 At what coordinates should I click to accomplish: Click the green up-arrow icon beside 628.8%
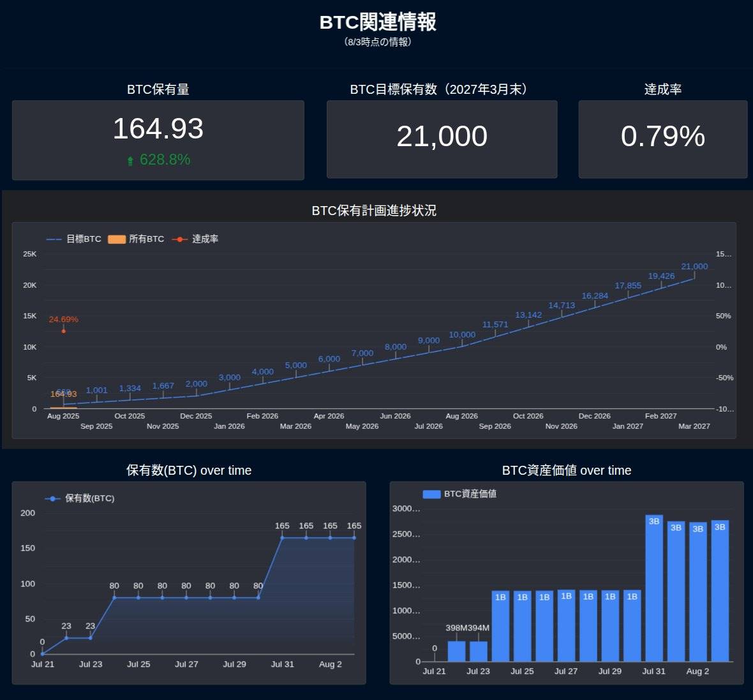click(x=130, y=160)
